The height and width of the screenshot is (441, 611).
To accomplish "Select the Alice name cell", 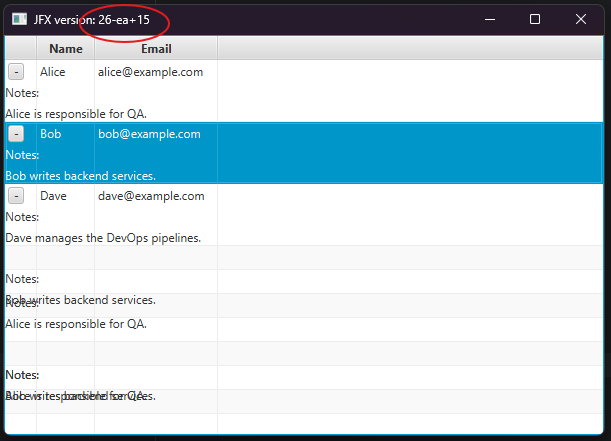I will pos(53,72).
